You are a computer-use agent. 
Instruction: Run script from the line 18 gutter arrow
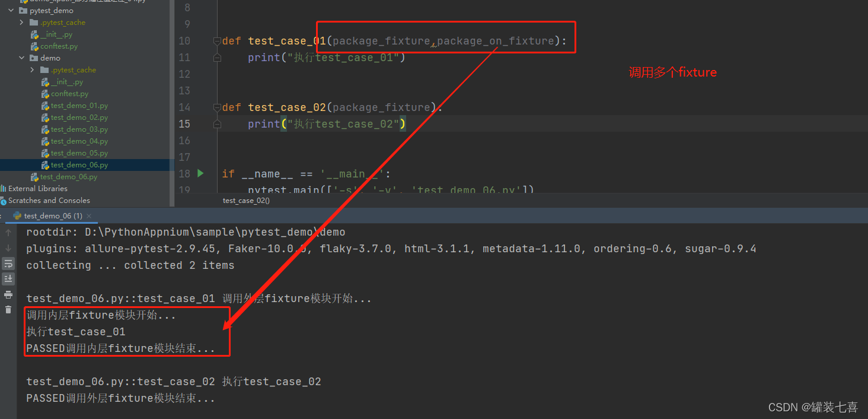(200, 173)
